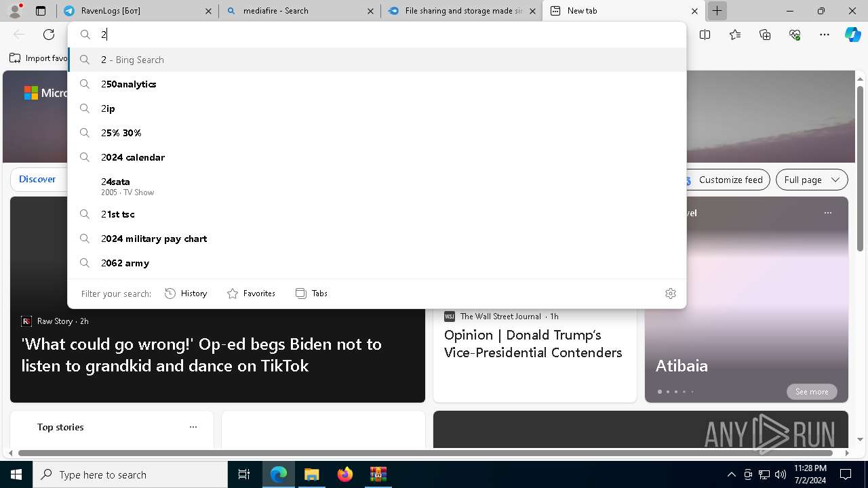Close the RavenLogs tab
868x488 pixels.
pyautogui.click(x=208, y=11)
